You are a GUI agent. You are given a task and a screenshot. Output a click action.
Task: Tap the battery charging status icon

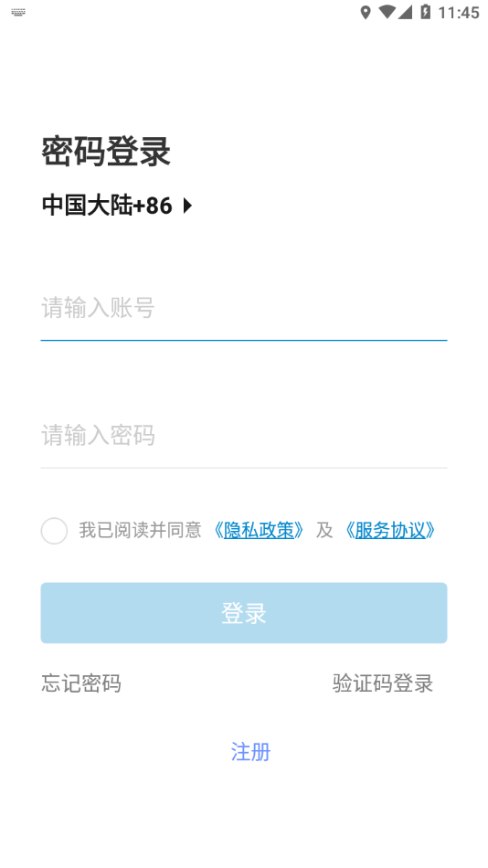click(426, 12)
